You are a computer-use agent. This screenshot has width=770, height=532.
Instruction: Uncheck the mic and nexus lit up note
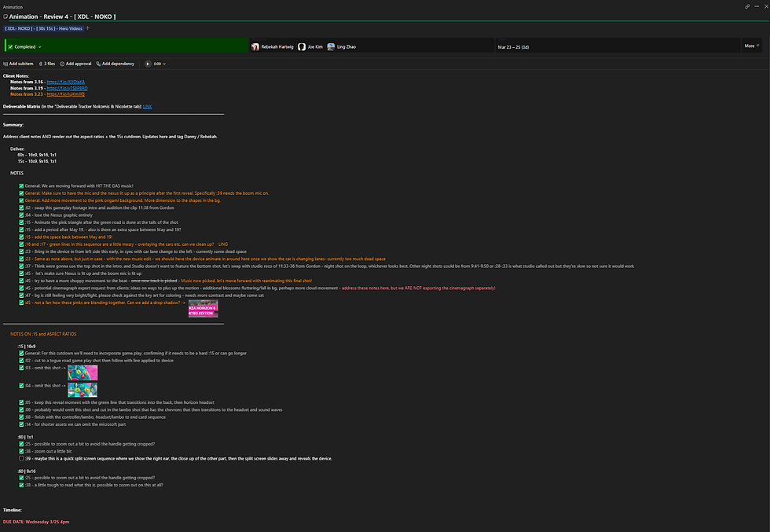[x=21, y=193]
